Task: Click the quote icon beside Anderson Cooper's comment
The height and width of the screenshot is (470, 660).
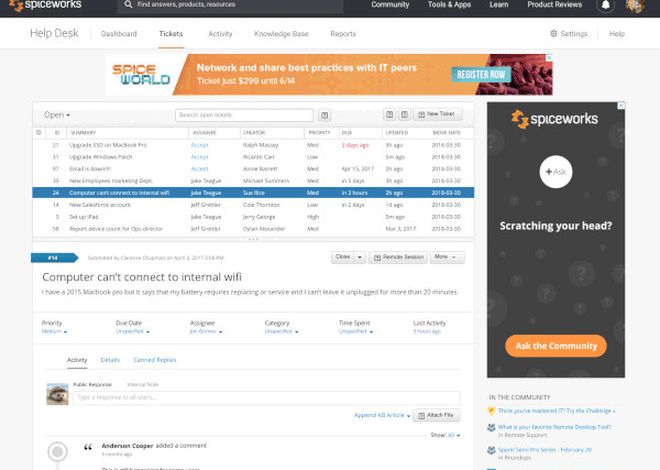Action: pos(88,448)
